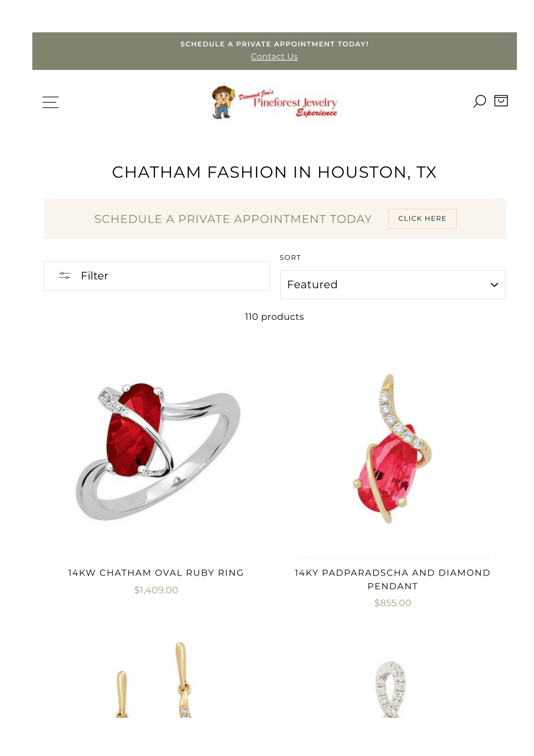Select the 14KW Chatham Oval Ruby Ring title
The height and width of the screenshot is (756, 534).
tap(156, 573)
